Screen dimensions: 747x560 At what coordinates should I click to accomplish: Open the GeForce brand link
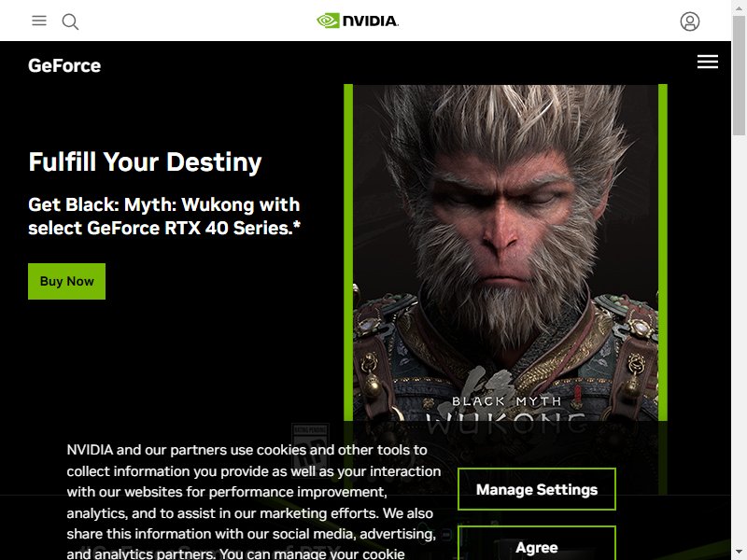[x=64, y=65]
